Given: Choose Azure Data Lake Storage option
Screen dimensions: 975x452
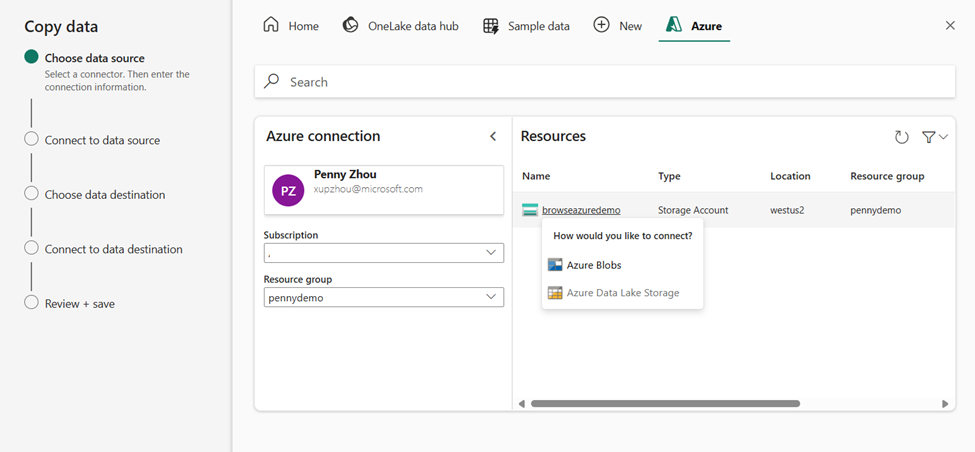Looking at the screenshot, I should point(622,292).
